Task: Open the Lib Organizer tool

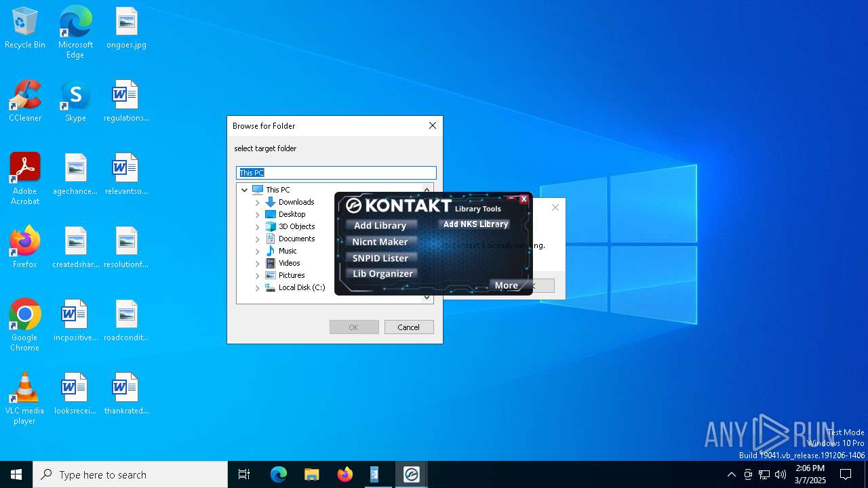Action: (x=382, y=274)
